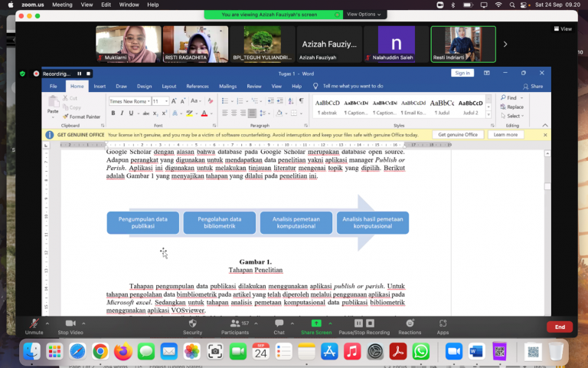Switch to the Review ribbon tab
The height and width of the screenshot is (368, 588).
pos(254,86)
